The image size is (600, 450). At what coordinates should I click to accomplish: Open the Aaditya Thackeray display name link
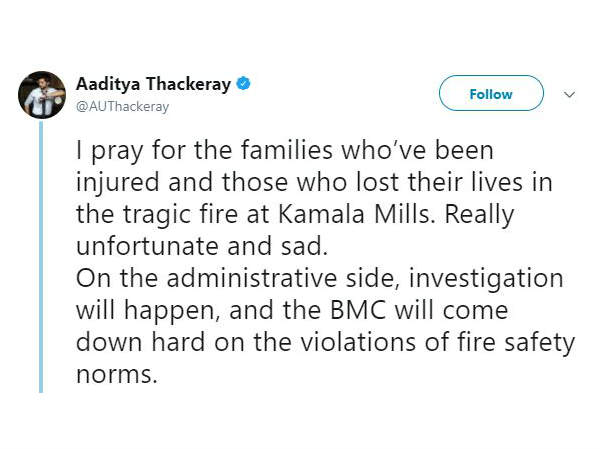153,84
